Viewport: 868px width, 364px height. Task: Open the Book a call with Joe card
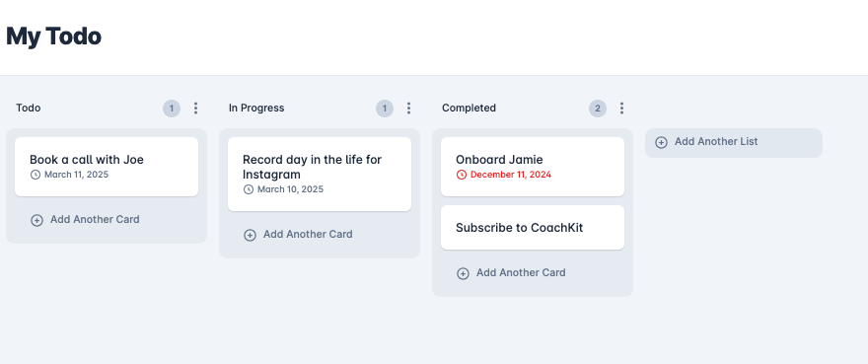click(x=107, y=167)
